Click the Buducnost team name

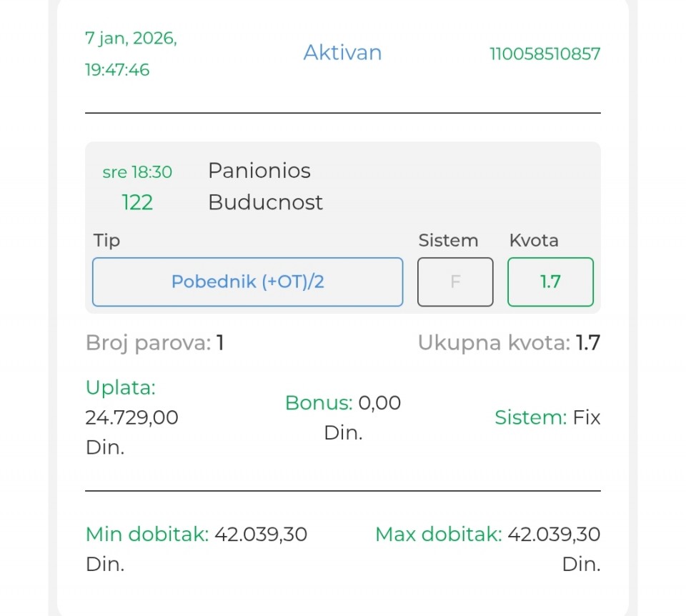coord(265,202)
